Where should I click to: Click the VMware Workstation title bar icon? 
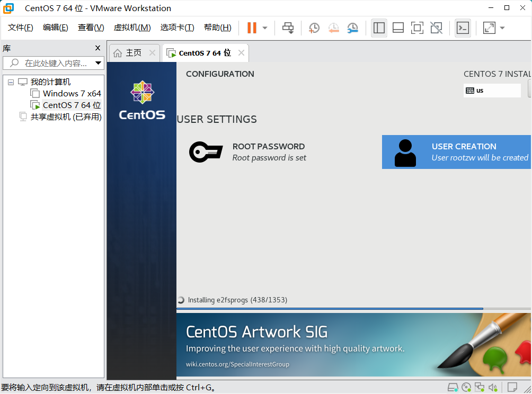point(8,8)
